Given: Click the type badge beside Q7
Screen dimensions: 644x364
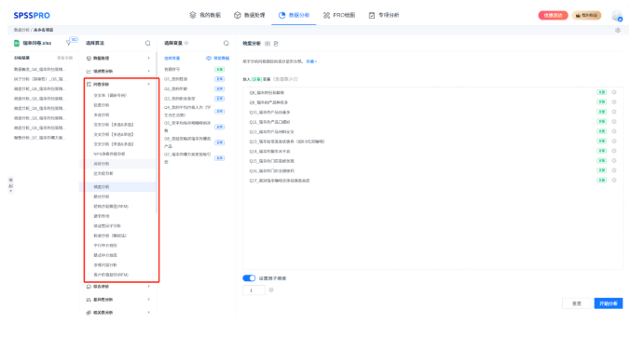Looking at the screenshot, I should point(220,158).
